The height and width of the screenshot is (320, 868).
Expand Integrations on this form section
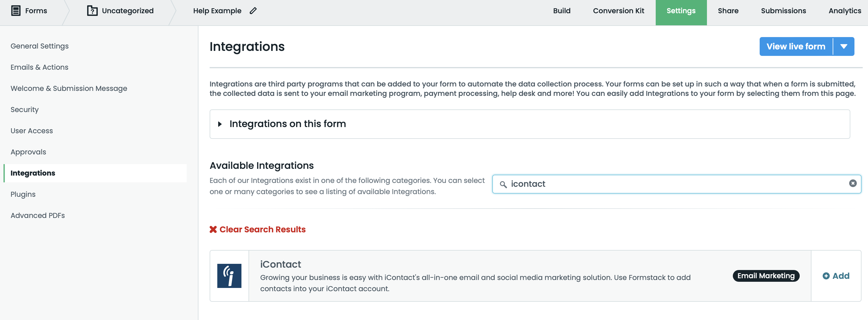pyautogui.click(x=220, y=124)
